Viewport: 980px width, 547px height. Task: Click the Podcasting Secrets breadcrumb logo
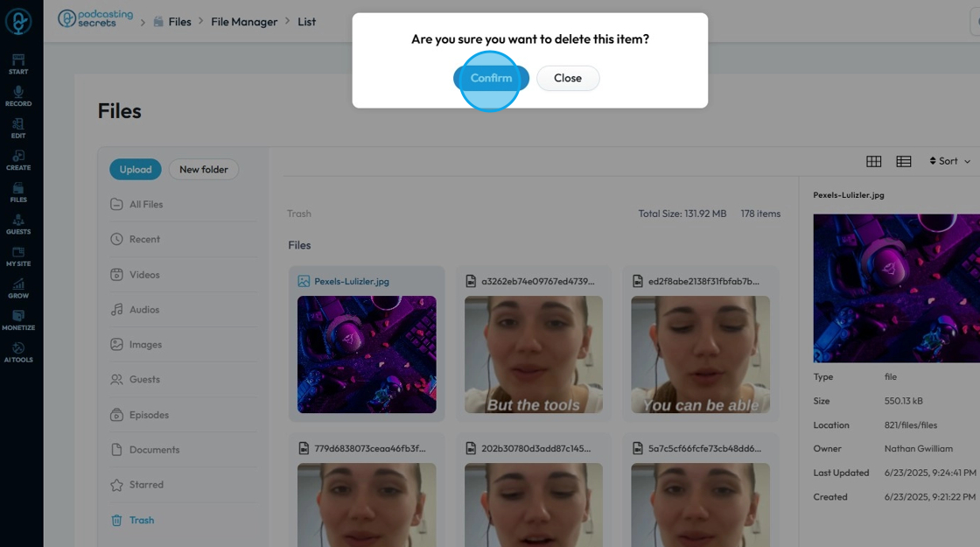coord(95,18)
